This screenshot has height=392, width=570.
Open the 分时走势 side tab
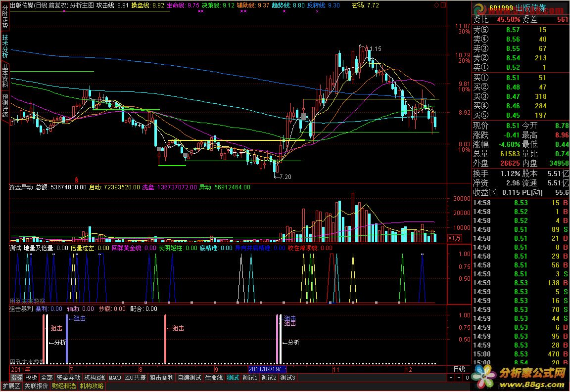pyautogui.click(x=5, y=16)
